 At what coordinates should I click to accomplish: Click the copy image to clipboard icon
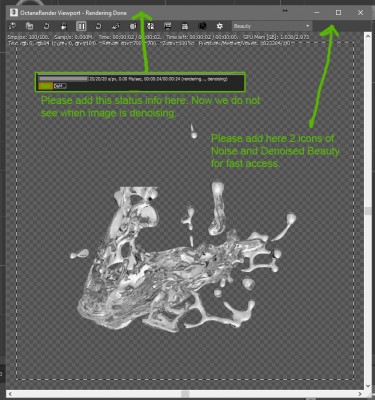tap(30, 26)
